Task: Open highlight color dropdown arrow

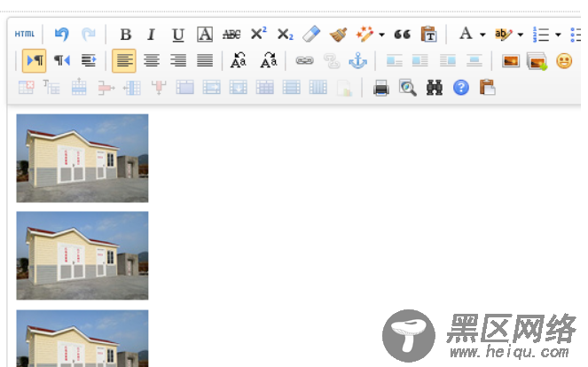Action: click(521, 35)
